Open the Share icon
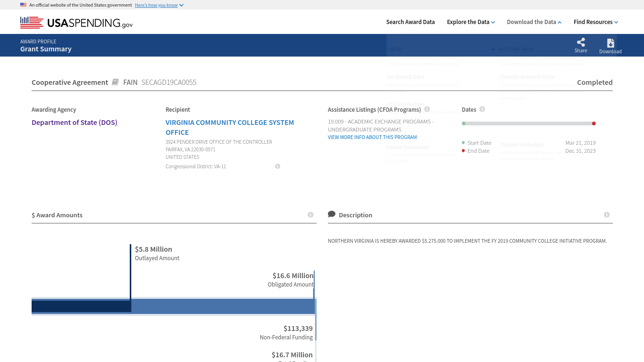This screenshot has height=362, width=644. [x=581, y=42]
